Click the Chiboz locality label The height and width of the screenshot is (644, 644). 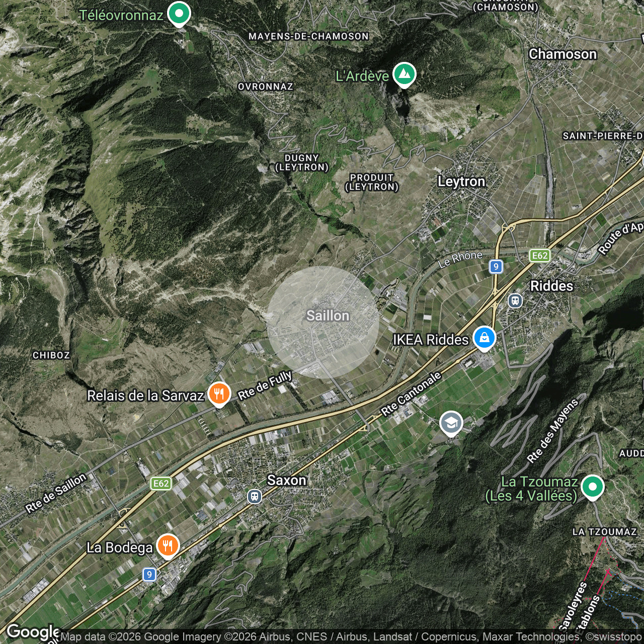coord(51,355)
